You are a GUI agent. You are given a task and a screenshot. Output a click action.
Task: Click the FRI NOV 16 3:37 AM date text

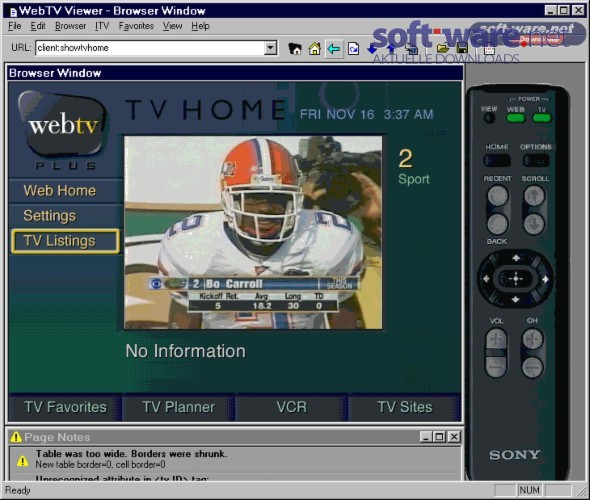click(x=366, y=114)
